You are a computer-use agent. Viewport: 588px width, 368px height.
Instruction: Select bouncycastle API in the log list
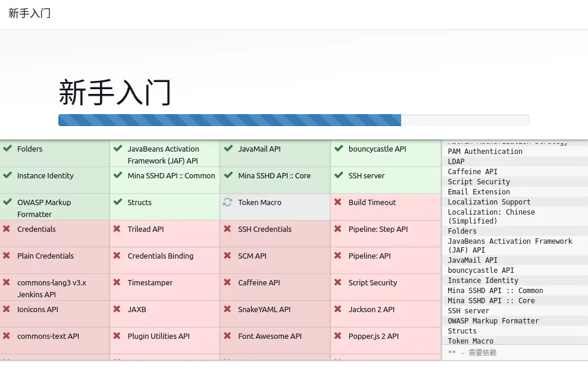coord(481,270)
